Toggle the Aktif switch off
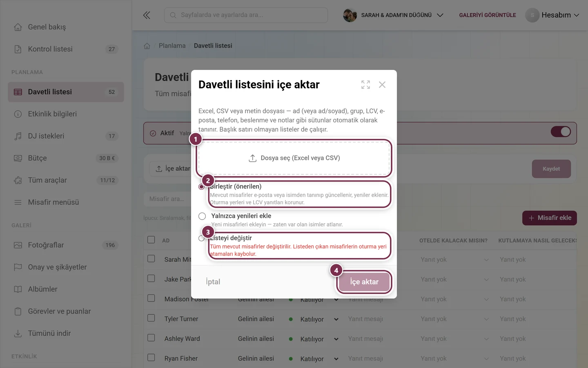The height and width of the screenshot is (368, 588). [561, 132]
